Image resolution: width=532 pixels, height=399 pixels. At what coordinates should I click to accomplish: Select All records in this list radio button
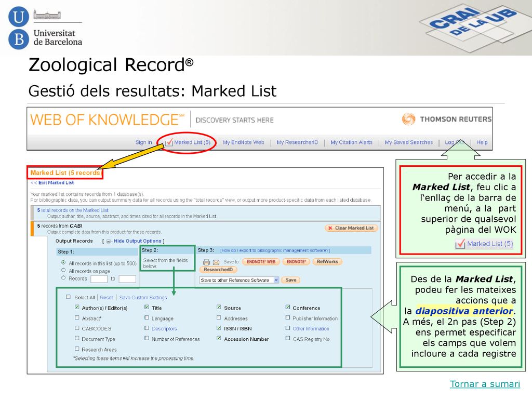click(x=63, y=262)
